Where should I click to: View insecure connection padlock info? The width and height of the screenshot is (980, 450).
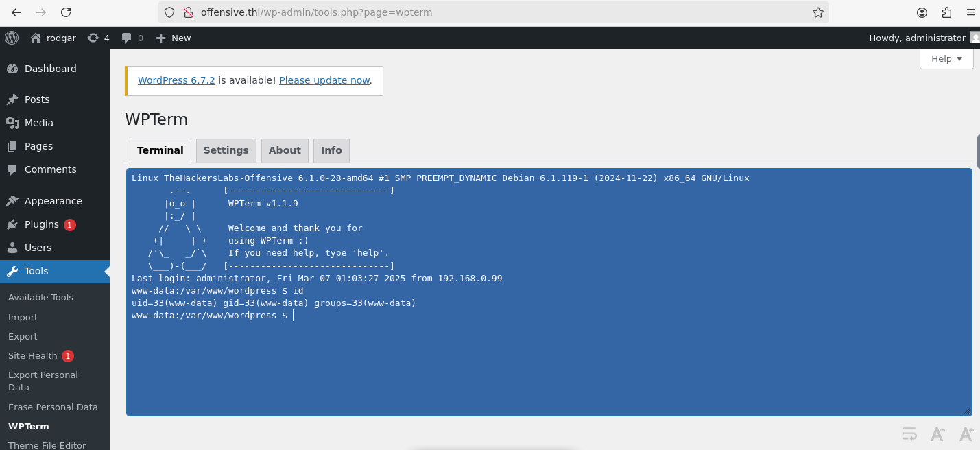pos(187,12)
